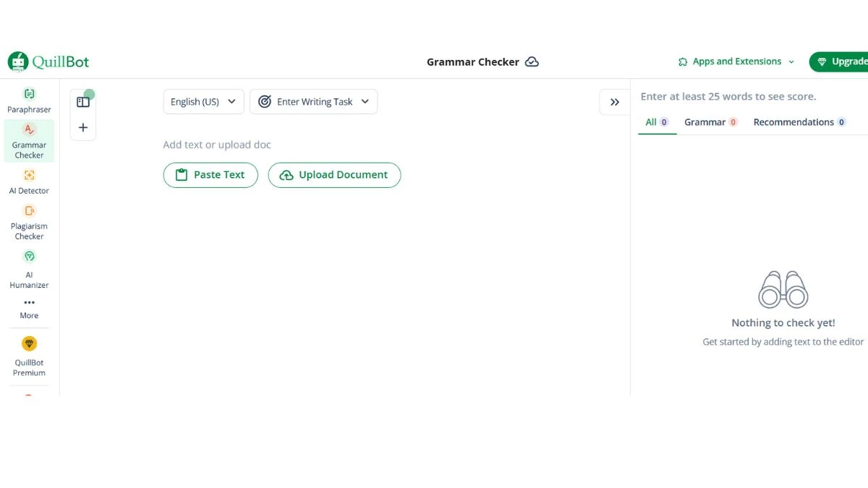Screen dimensions: 868x488
Task: Open the AI Humanizer tool
Action: 29,269
